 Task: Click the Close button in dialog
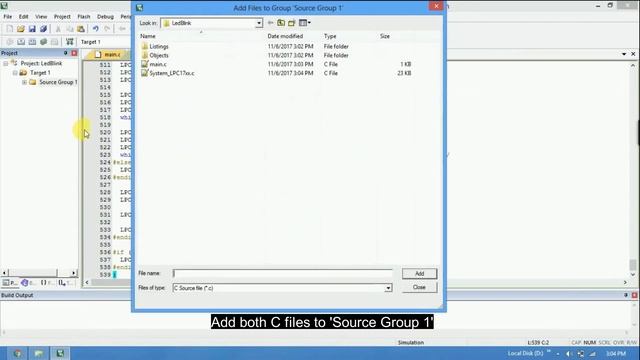click(419, 287)
